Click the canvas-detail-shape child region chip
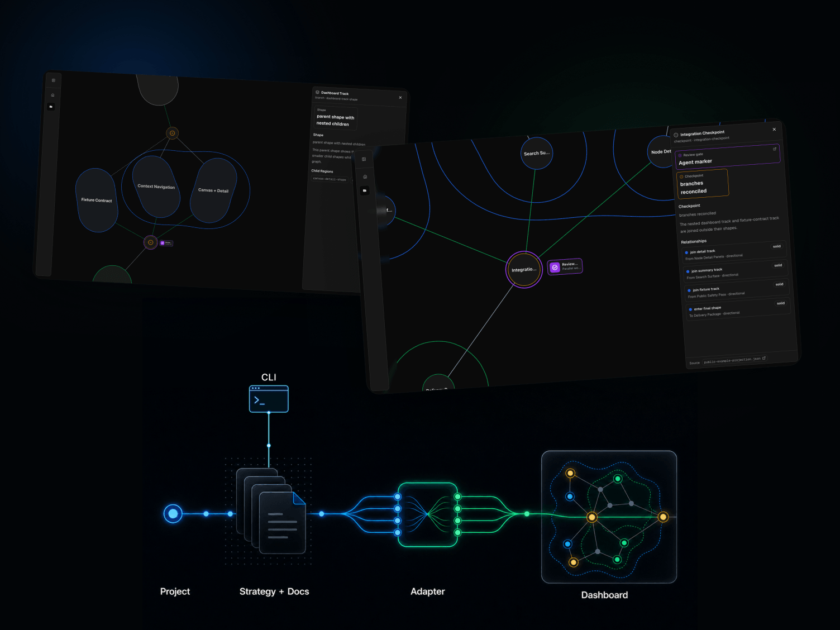 [330, 179]
